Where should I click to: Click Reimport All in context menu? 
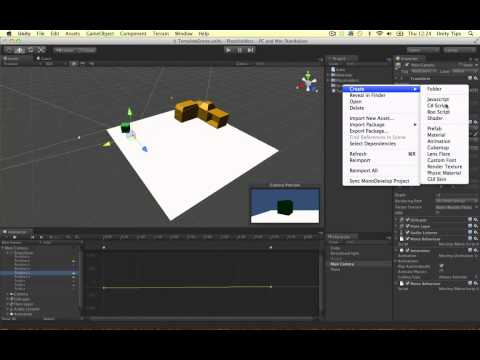(x=363, y=170)
